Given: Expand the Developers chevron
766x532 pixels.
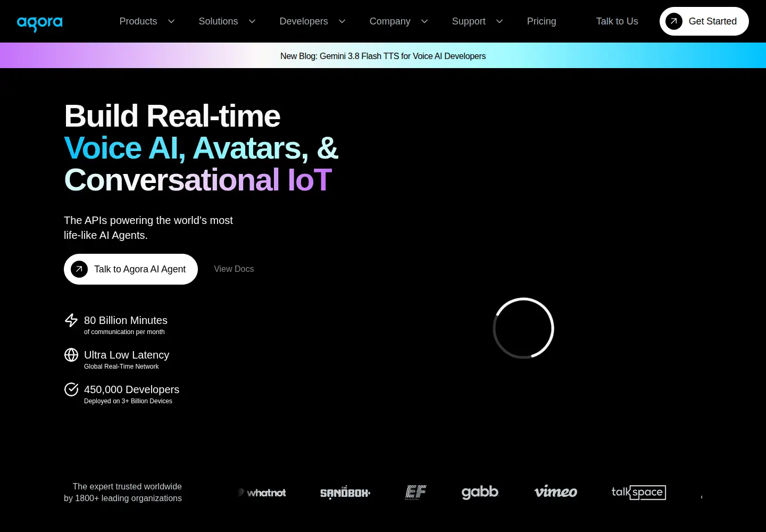Looking at the screenshot, I should (342, 21).
